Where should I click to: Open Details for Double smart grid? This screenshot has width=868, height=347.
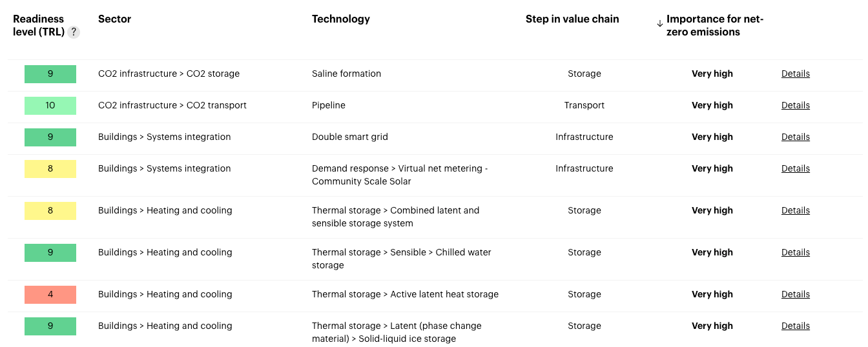coord(796,137)
